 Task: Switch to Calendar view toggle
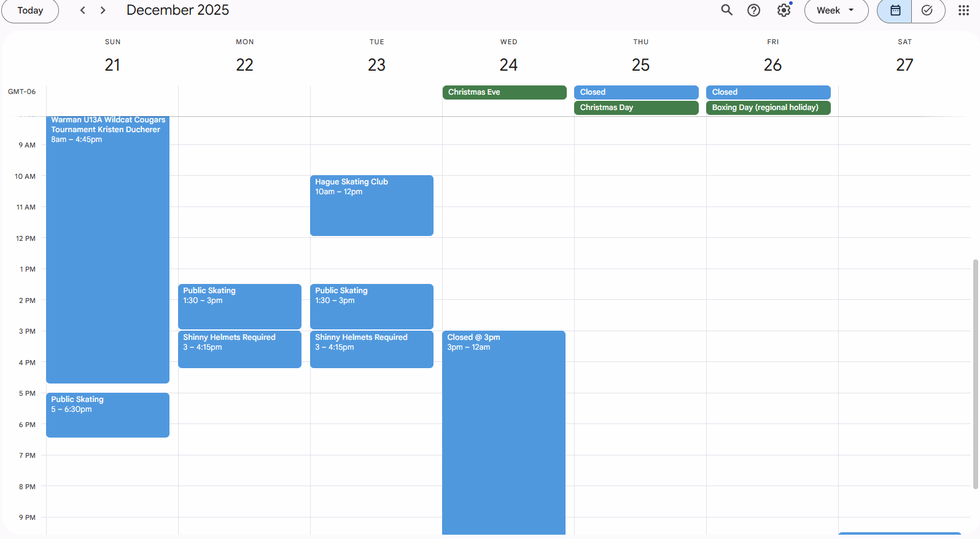(895, 10)
